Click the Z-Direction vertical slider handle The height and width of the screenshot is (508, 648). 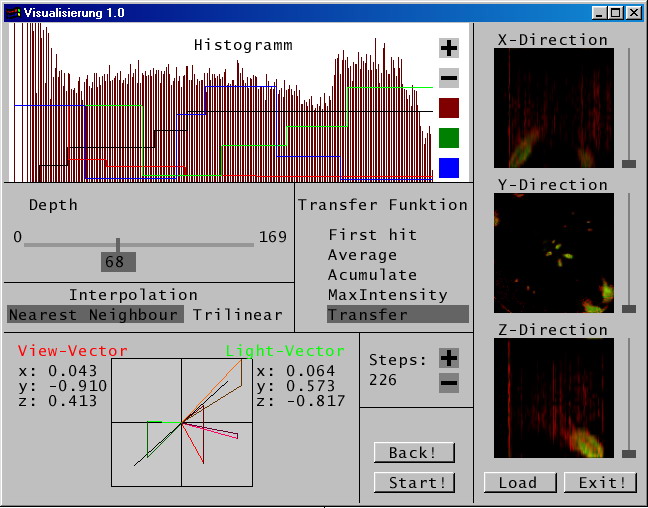click(x=629, y=454)
